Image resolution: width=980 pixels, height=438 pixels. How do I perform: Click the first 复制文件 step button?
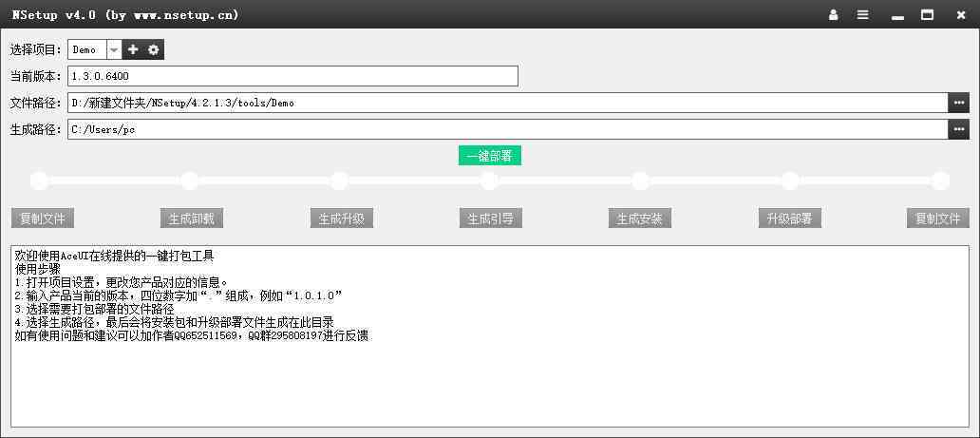[43, 219]
